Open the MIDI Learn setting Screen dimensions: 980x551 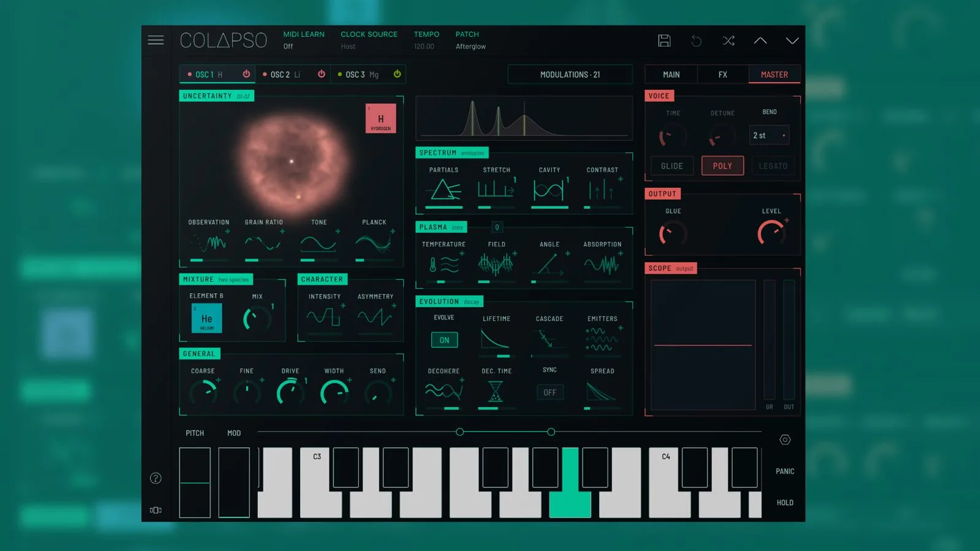[304, 40]
